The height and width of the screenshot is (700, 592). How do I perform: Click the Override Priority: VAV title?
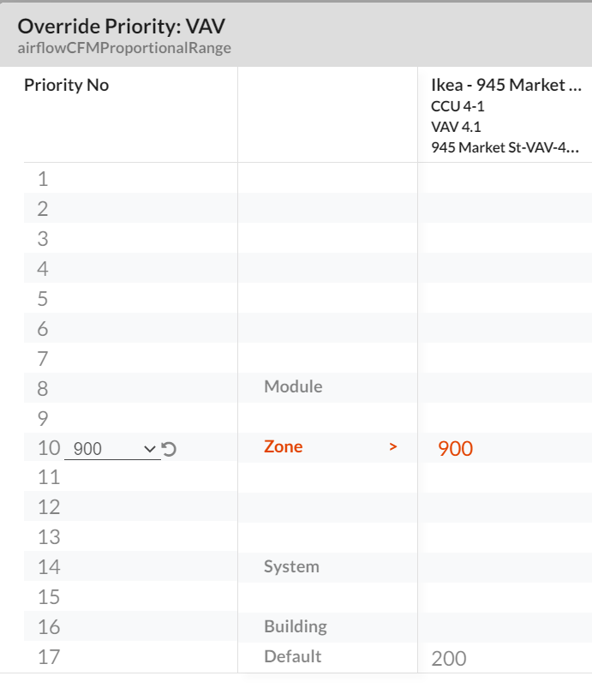pyautogui.click(x=122, y=27)
